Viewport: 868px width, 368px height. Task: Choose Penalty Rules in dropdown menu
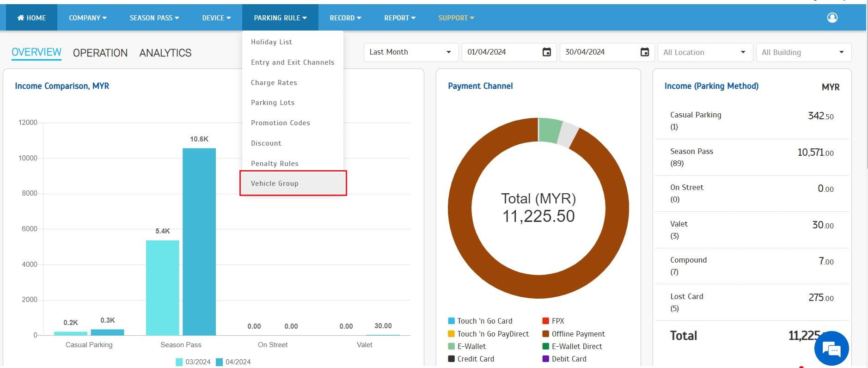tap(275, 164)
